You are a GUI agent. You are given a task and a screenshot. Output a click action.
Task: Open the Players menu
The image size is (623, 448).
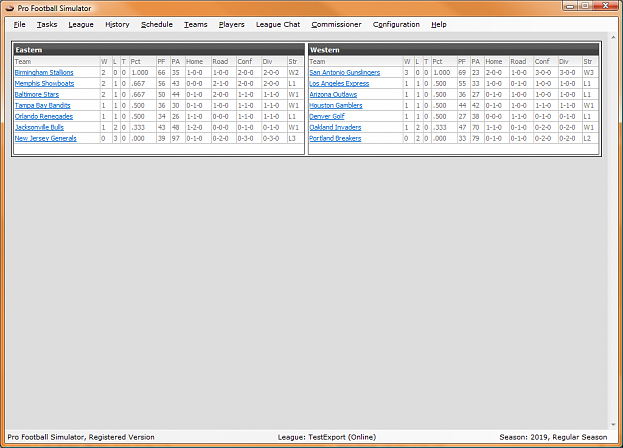231,24
